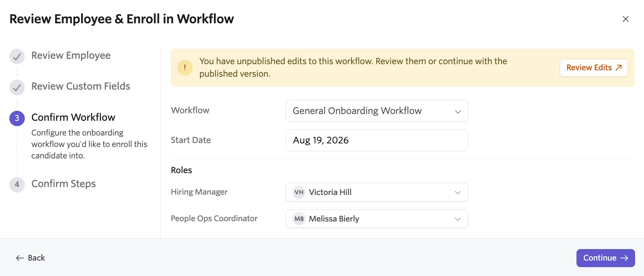Click the Start Date label
This screenshot has height=276, width=644.
[191, 140]
